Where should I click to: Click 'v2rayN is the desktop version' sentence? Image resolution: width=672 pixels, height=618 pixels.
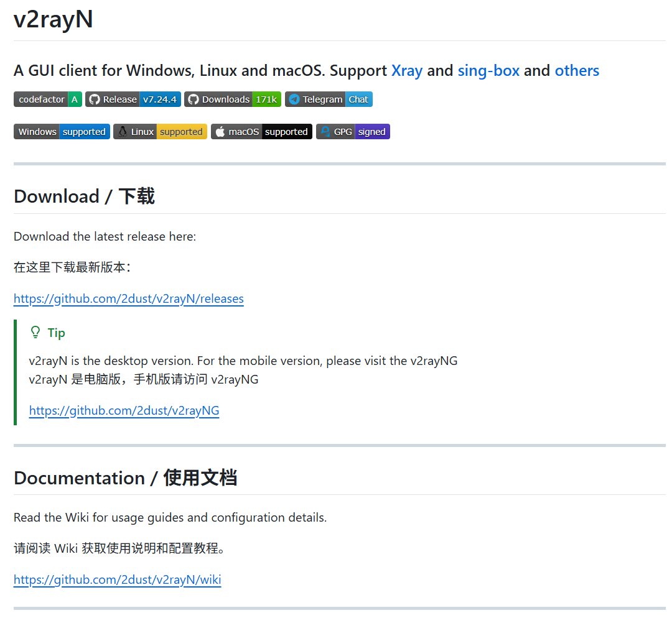pyautogui.click(x=243, y=361)
